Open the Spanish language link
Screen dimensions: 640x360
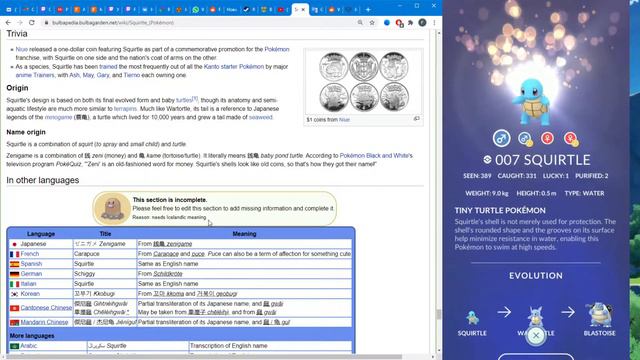pos(31,264)
